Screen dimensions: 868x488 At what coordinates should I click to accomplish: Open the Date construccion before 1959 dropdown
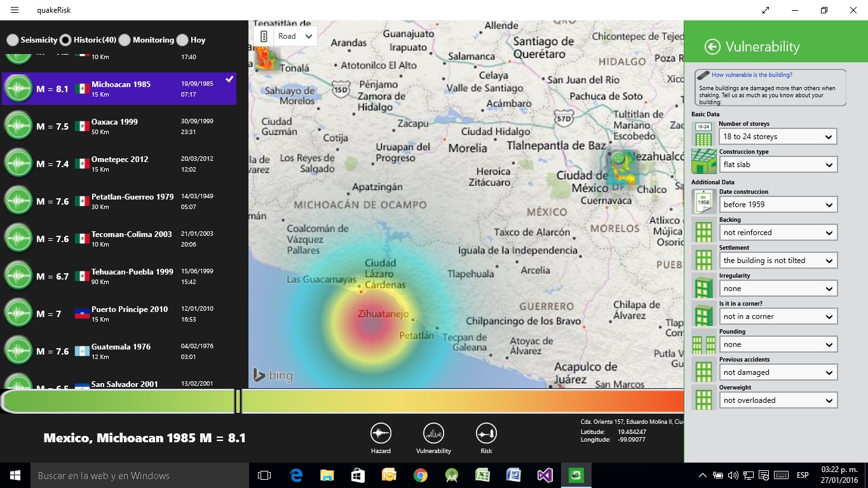coord(778,205)
